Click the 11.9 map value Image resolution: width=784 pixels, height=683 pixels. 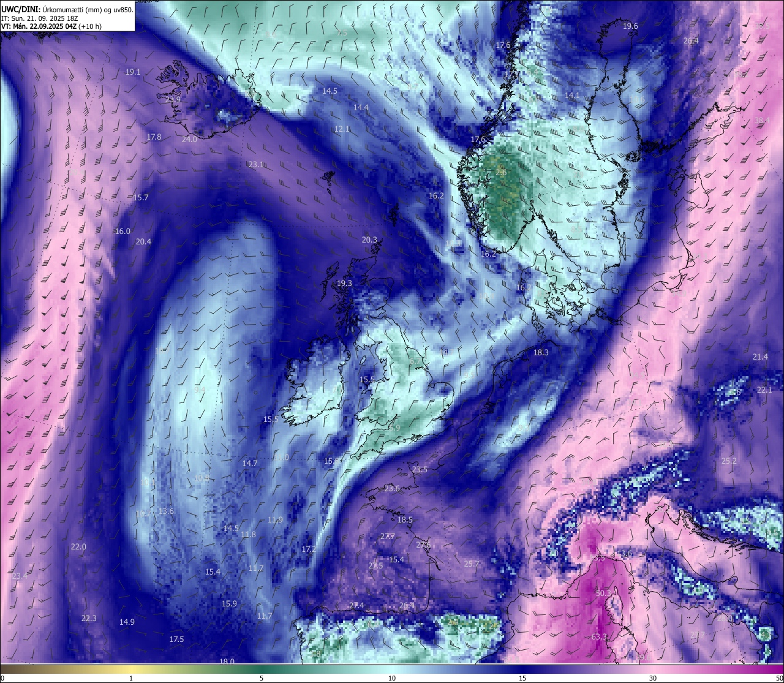[275, 519]
